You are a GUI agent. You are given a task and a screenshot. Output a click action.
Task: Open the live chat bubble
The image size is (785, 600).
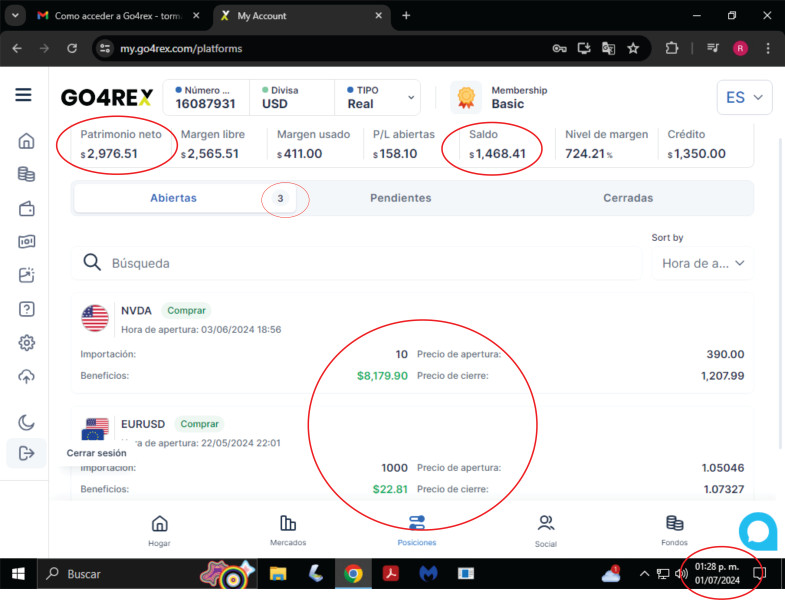pos(758,531)
